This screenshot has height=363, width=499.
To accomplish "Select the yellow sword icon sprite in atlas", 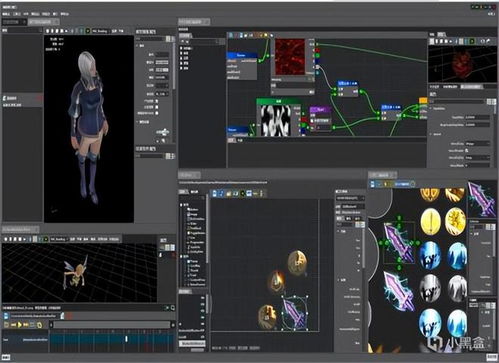I will [x=431, y=221].
